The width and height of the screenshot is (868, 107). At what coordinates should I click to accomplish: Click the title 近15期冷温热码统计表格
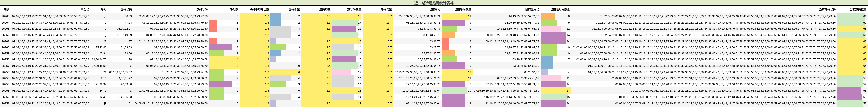[434, 3]
